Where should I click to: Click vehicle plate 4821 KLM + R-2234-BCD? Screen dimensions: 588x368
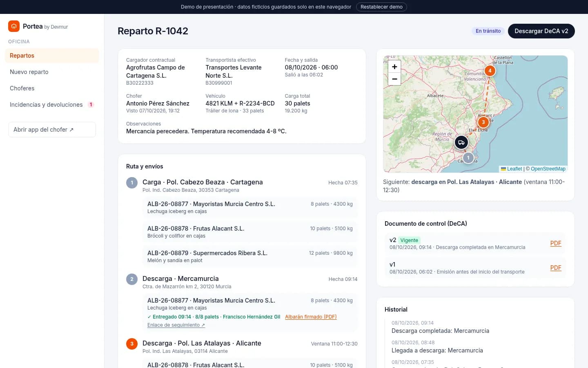click(240, 103)
